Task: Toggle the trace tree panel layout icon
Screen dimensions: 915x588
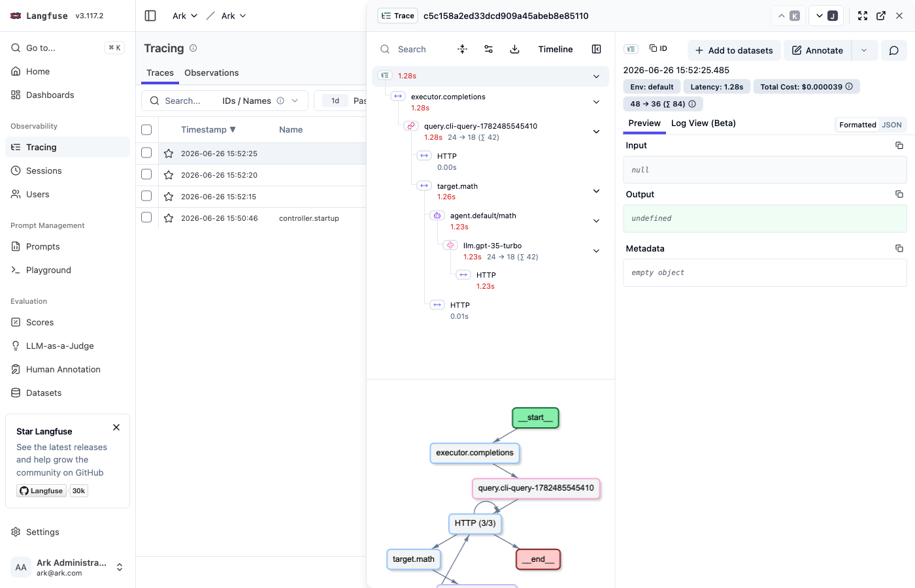Action: pos(596,49)
